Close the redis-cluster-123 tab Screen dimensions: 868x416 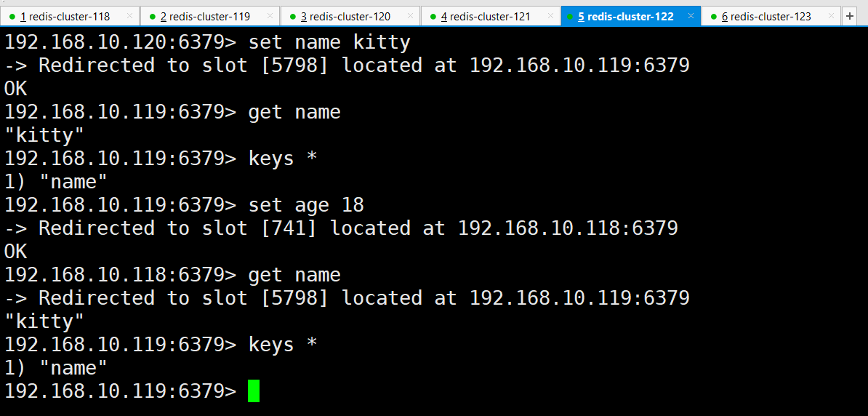click(x=831, y=16)
